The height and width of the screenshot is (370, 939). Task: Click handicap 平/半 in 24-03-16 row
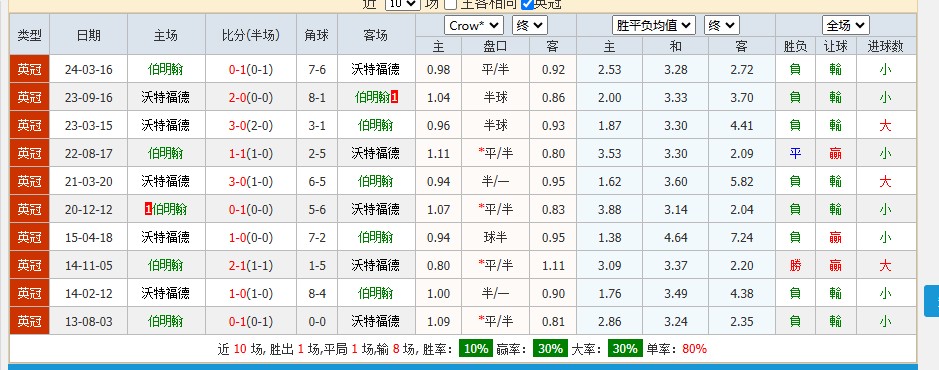coord(495,69)
